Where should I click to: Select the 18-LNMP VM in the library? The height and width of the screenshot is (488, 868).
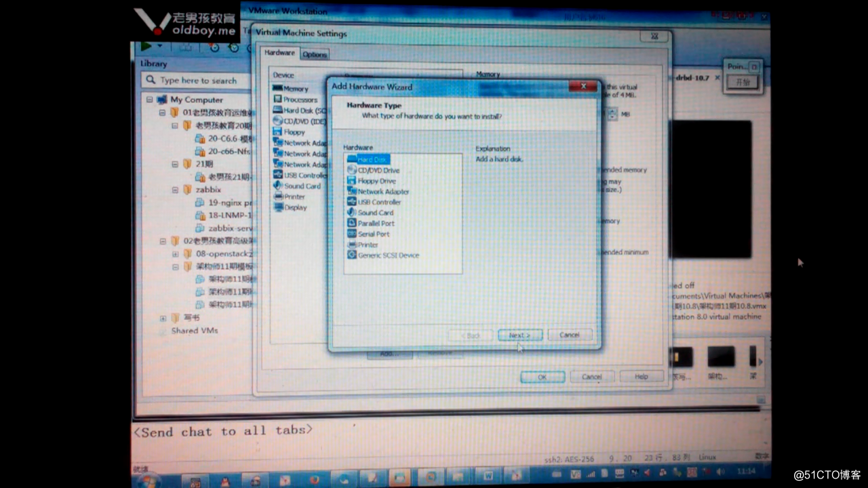point(224,216)
